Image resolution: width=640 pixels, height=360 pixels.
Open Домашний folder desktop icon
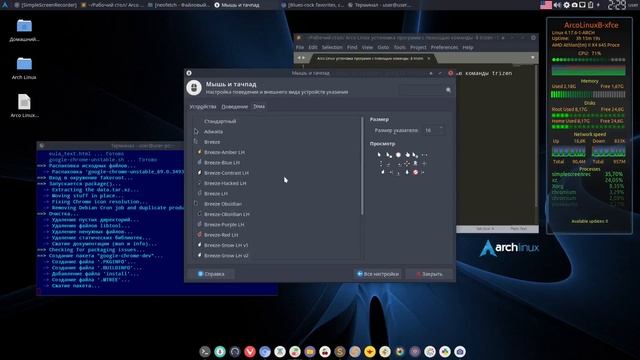tap(24, 31)
